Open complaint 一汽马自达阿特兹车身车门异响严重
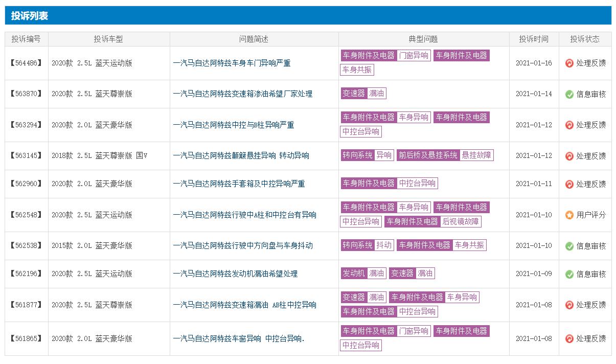 tap(232, 63)
